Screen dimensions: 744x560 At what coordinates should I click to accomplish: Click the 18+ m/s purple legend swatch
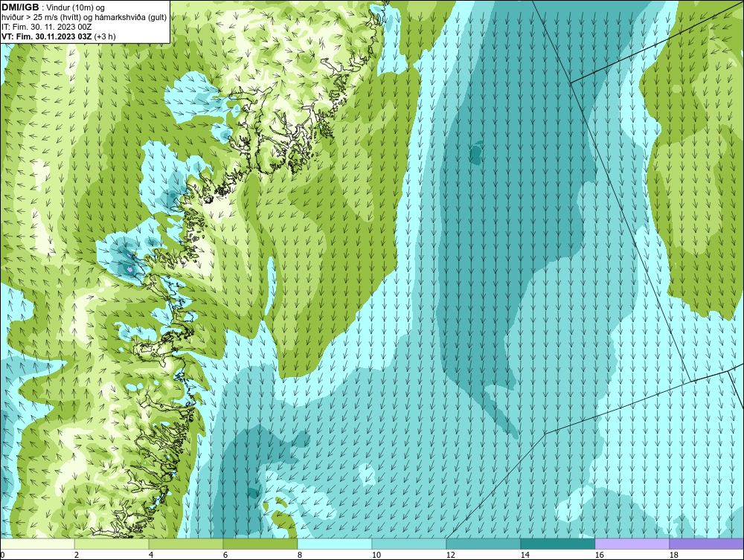click(707, 544)
